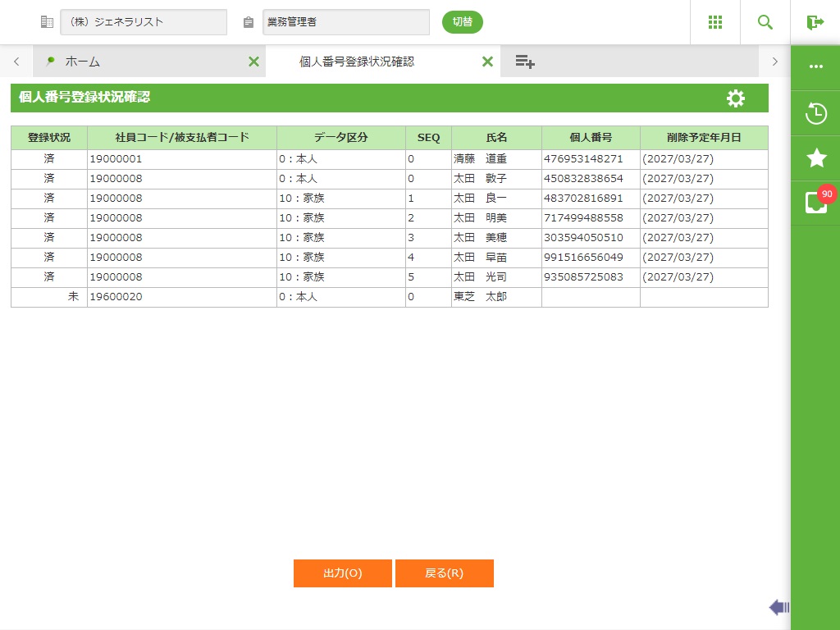Open the inbox icon with 90 badge
Image resolution: width=840 pixels, height=630 pixels.
coord(815,203)
